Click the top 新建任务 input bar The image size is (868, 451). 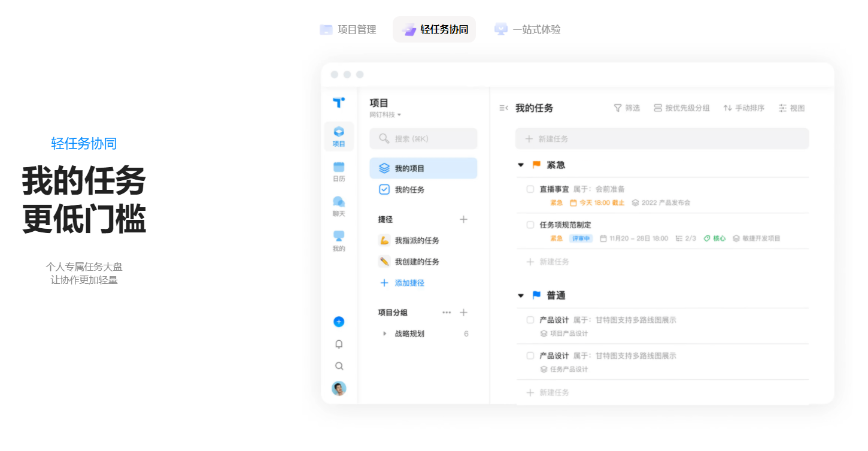coord(662,138)
